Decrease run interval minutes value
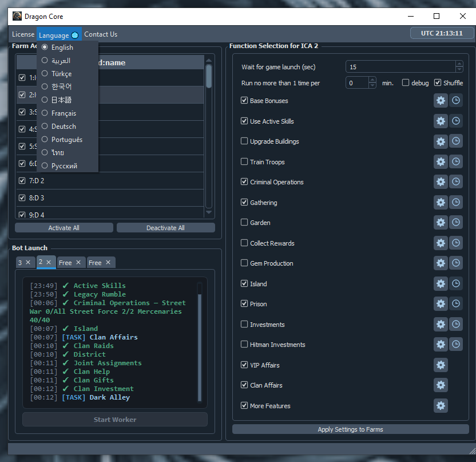This screenshot has width=476, height=462. pyautogui.click(x=372, y=85)
